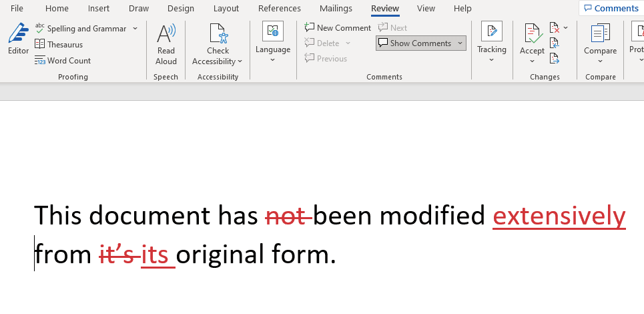Open Word Count
Screen dimensions: 644x314
tap(63, 61)
